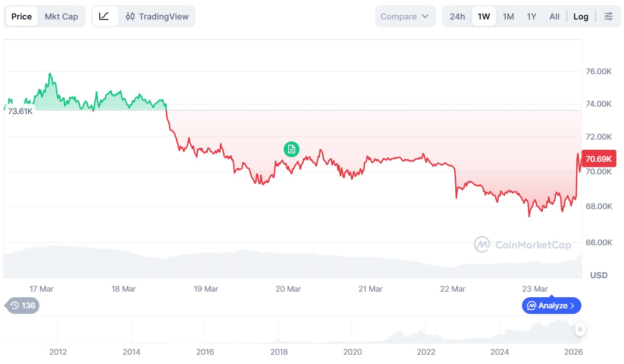The image size is (624, 364).
Task: Click the green document news marker
Action: pos(292,149)
